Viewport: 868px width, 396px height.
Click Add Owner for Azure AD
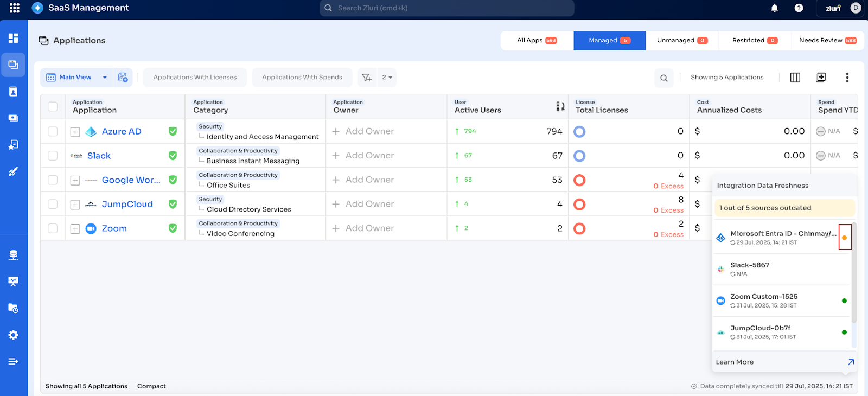pyautogui.click(x=363, y=131)
